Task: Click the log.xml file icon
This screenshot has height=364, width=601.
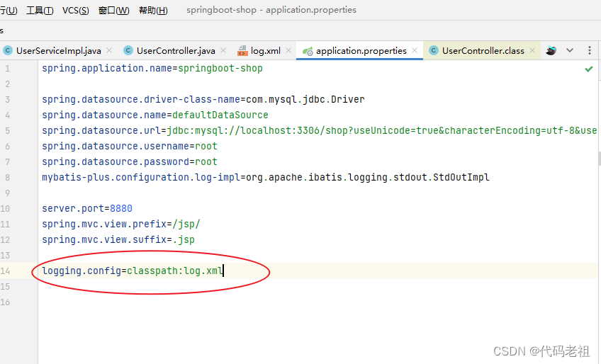Action: pyautogui.click(x=242, y=50)
